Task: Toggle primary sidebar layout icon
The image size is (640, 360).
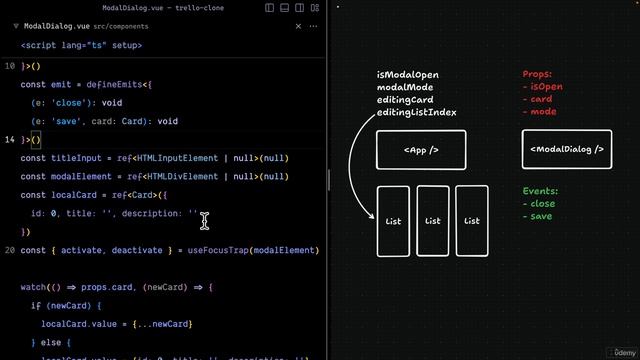Action: pos(269,8)
